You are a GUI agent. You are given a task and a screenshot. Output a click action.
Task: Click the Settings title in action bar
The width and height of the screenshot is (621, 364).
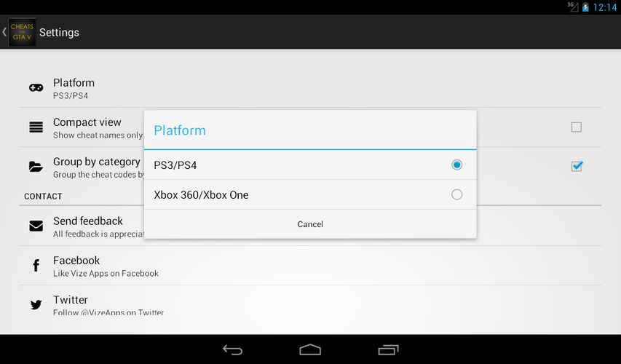(59, 33)
